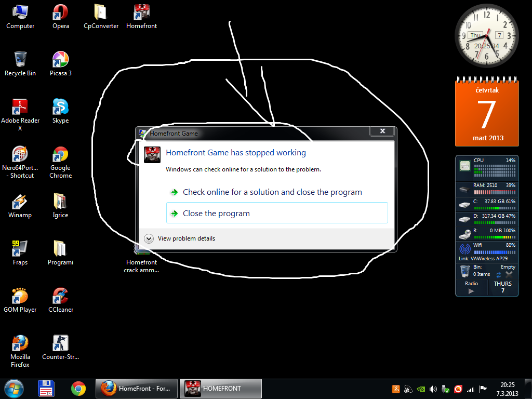
Task: Launch the Picasa 3 shortcut
Action: click(x=60, y=64)
